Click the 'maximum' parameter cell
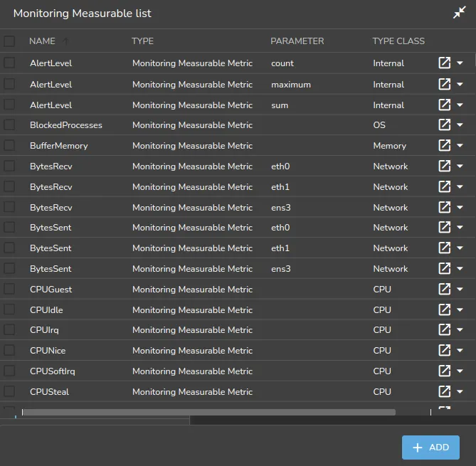 tap(291, 85)
